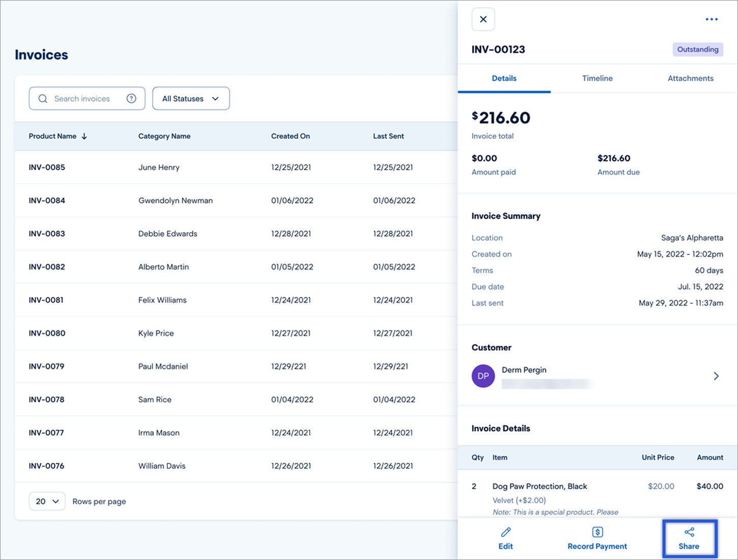The height and width of the screenshot is (560, 738).
Task: Click the Created On column header
Action: pos(290,136)
